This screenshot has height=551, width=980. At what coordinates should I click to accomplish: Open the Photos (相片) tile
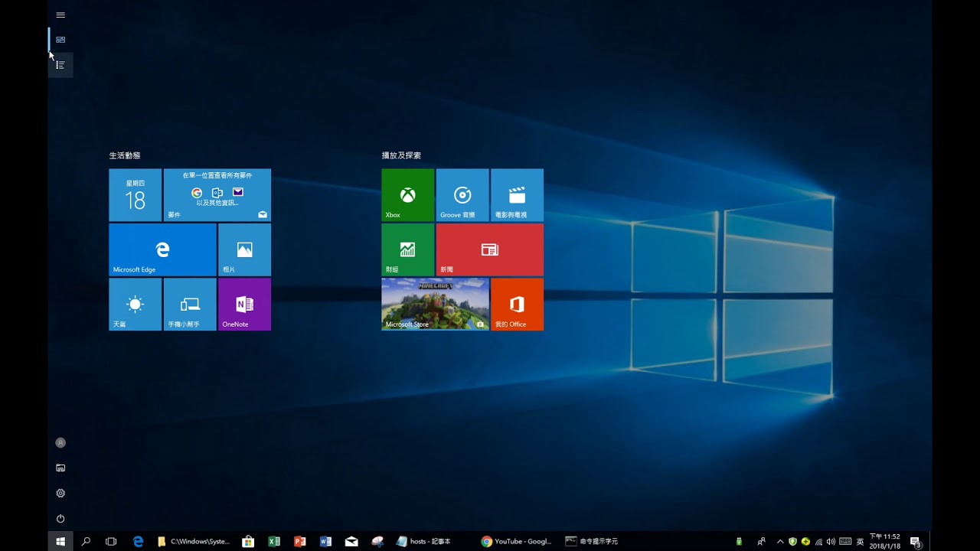click(x=244, y=249)
